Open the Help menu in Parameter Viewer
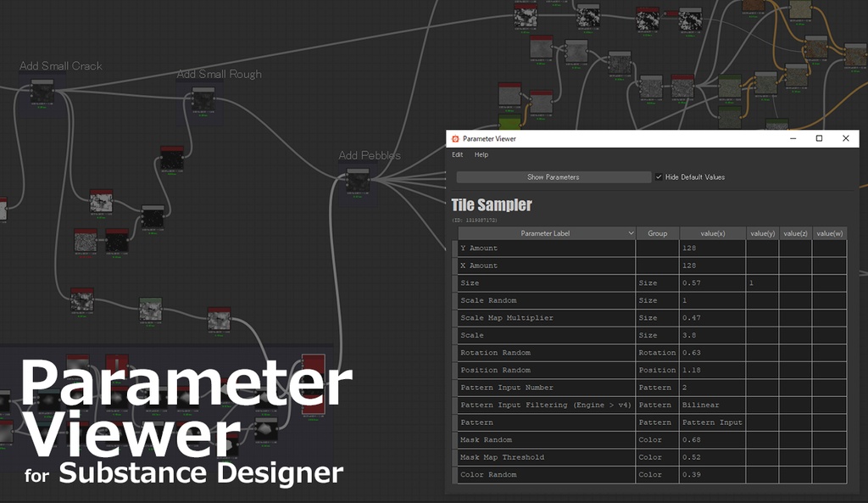Viewport: 868px width, 503px height. point(481,154)
